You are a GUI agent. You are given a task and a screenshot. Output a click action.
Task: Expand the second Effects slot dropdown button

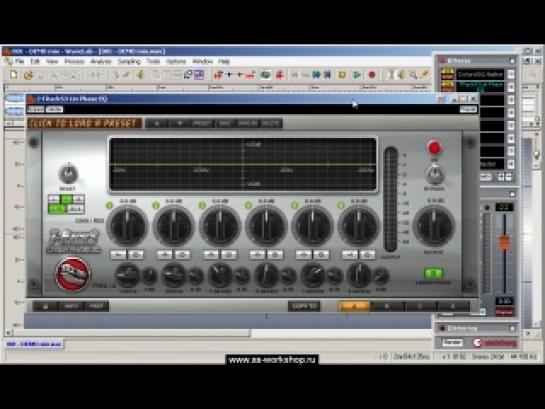pos(511,87)
